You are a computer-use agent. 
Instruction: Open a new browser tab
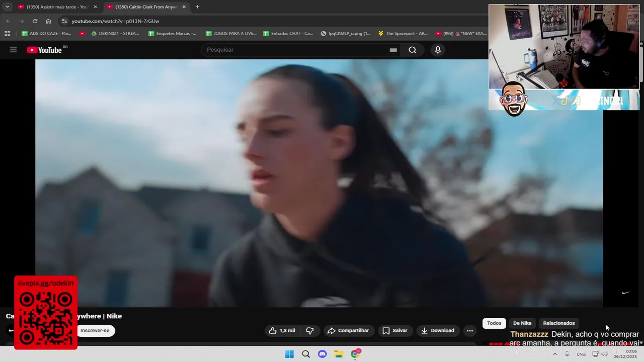[x=197, y=7]
